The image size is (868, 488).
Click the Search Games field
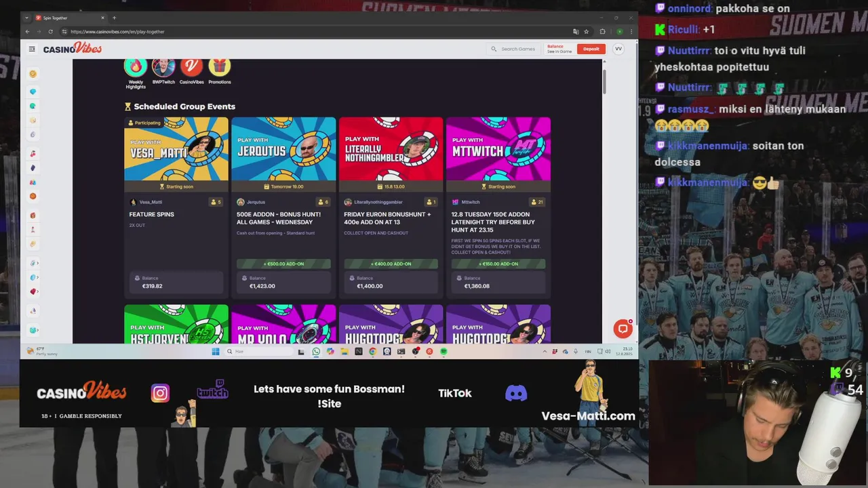coord(513,49)
